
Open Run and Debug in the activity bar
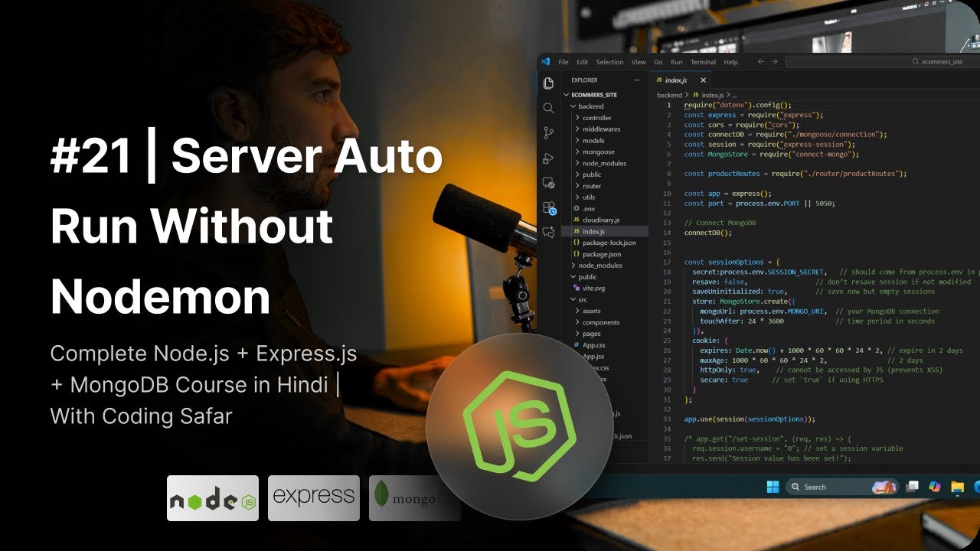point(548,158)
